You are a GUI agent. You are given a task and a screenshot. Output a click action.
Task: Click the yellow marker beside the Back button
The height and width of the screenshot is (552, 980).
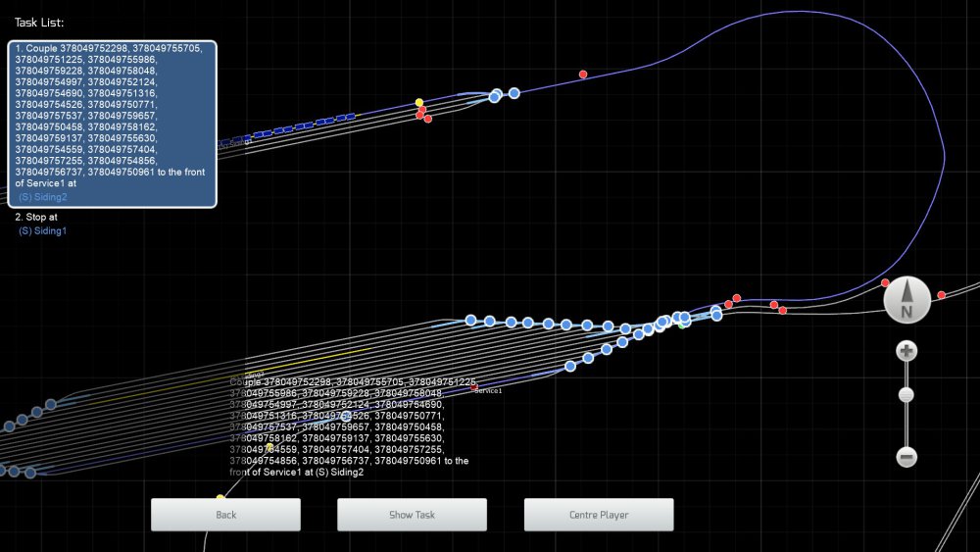[x=220, y=498]
